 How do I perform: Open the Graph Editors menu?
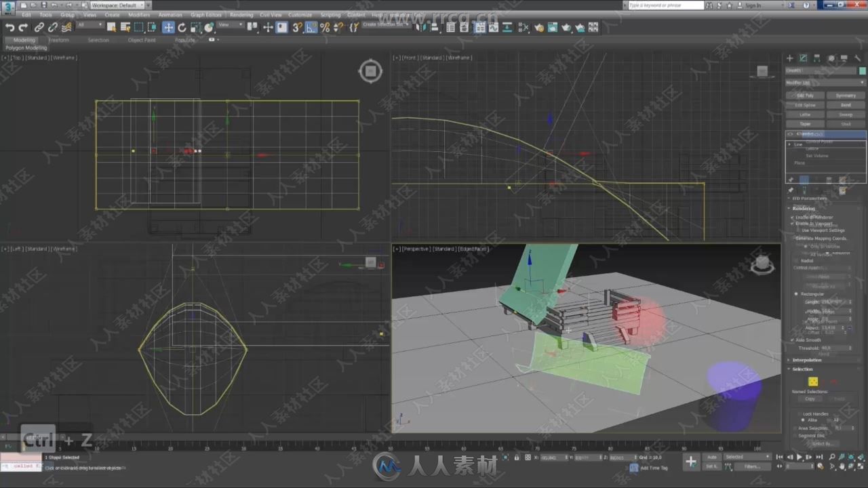coord(206,14)
